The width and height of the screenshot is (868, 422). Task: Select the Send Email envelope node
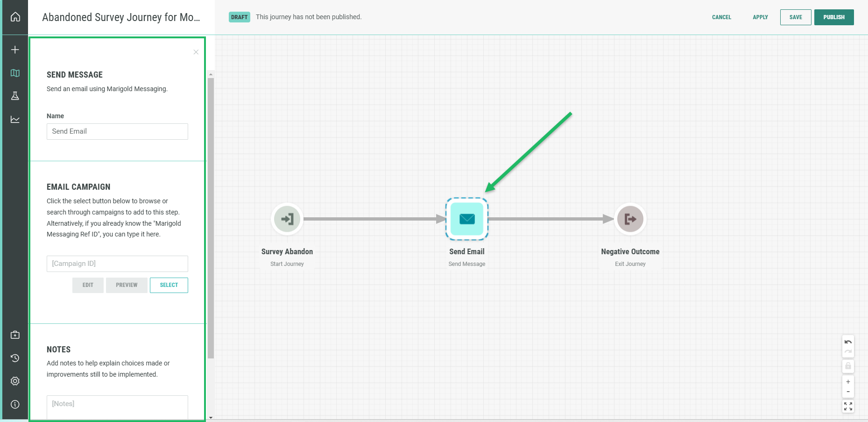coord(467,219)
